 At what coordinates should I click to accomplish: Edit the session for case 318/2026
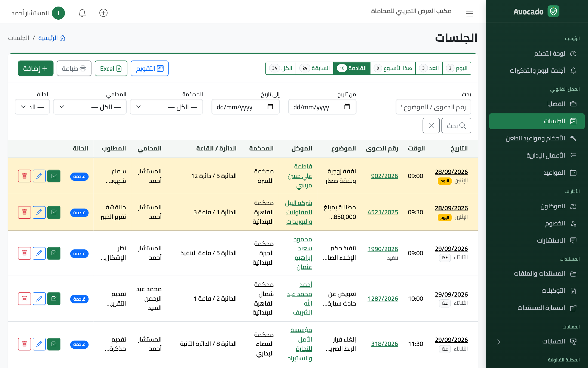point(39,344)
